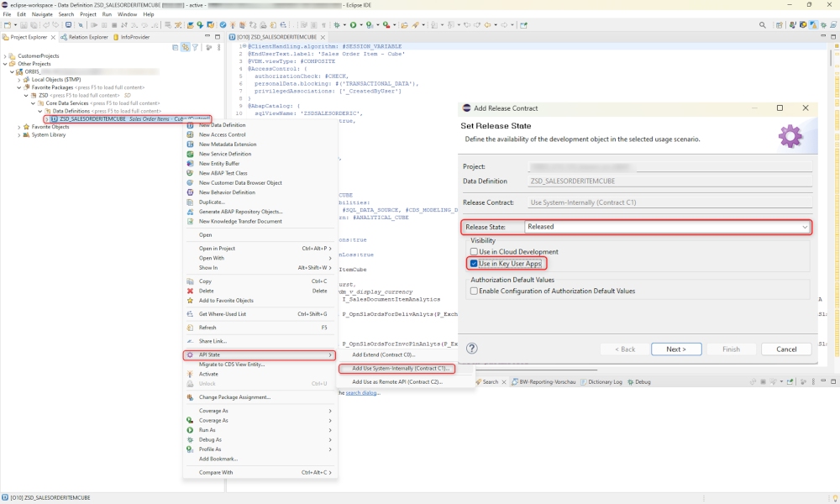The width and height of the screenshot is (840, 504).
Task: Open the Project Explorer filter funnel icon
Action: tap(196, 47)
